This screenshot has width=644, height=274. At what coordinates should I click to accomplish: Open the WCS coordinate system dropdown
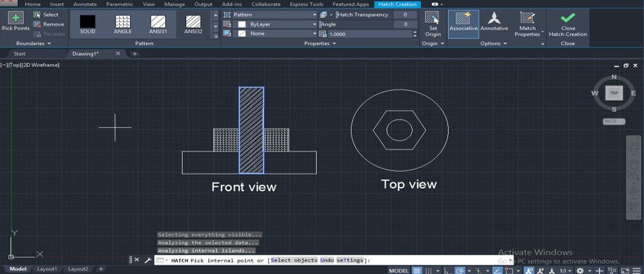[614, 122]
